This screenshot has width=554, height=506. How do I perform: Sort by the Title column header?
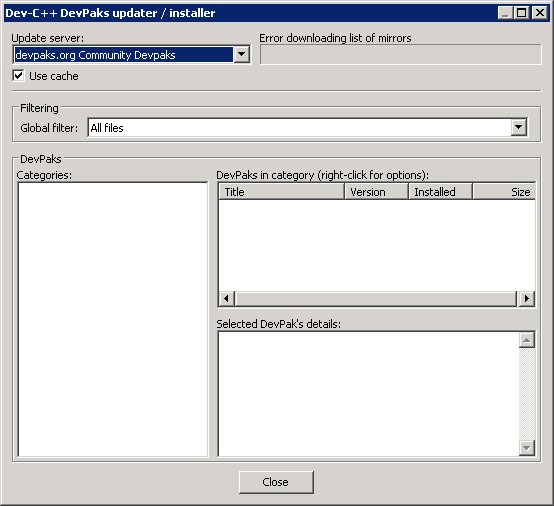click(282, 192)
